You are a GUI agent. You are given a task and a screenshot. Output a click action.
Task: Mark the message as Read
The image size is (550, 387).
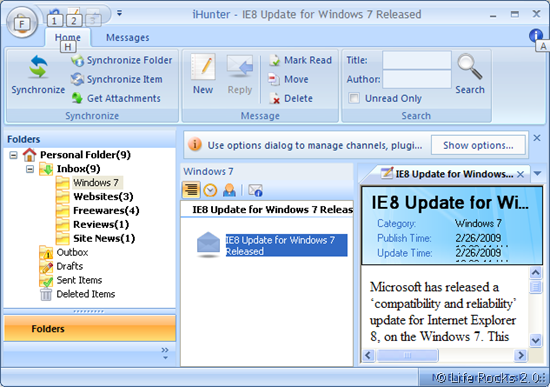[300, 60]
